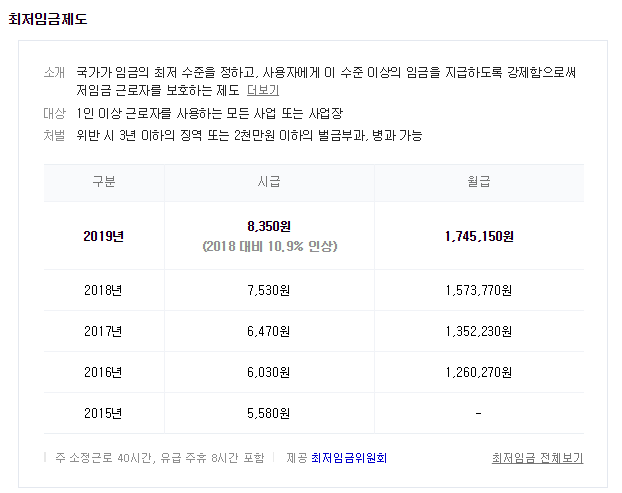Click the 1,745,150원 monthly wage
This screenshot has width=622, height=493.
(x=479, y=236)
